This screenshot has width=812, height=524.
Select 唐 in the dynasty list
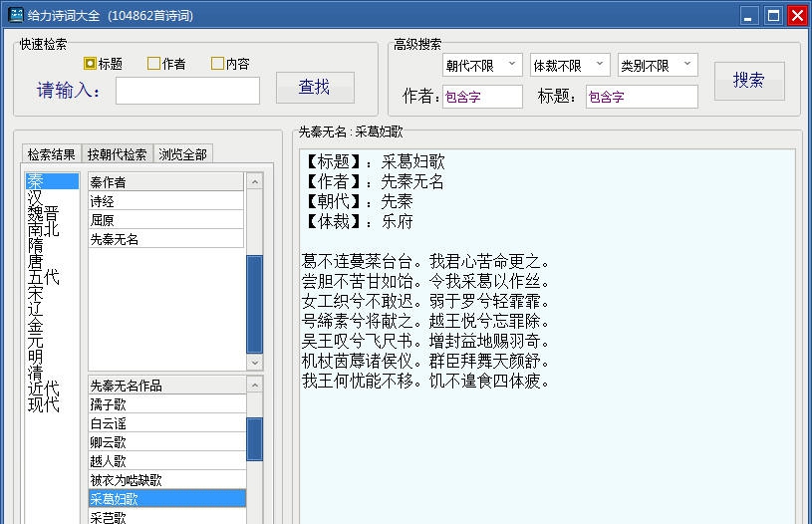click(52, 261)
